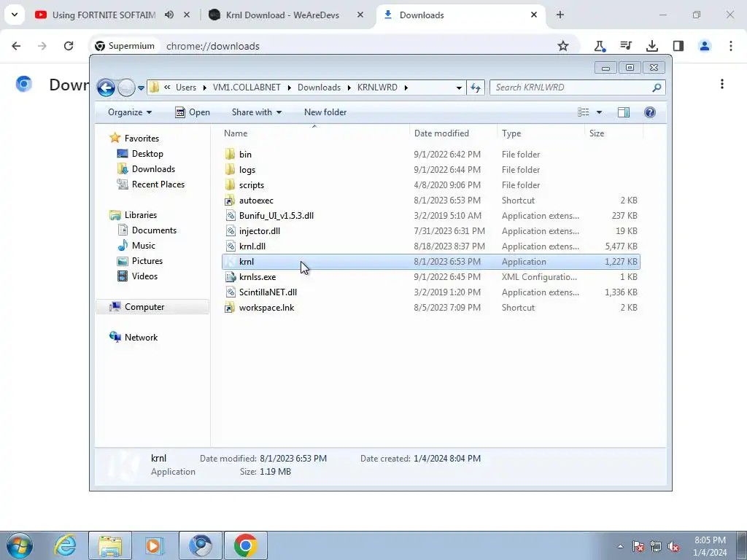Open the Share with menu
Image resolution: width=747 pixels, height=560 pixels.
[x=256, y=112]
